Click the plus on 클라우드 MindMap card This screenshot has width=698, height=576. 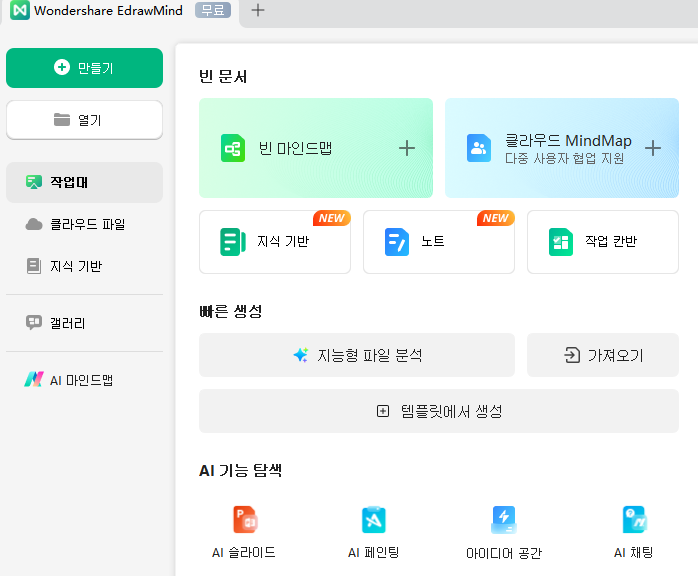[652, 148]
